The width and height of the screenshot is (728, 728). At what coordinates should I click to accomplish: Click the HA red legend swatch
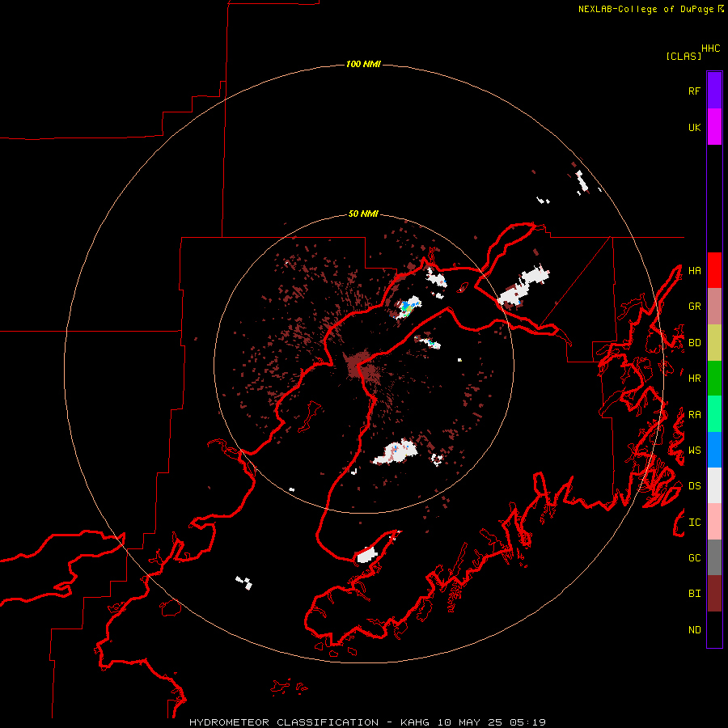tap(714, 270)
